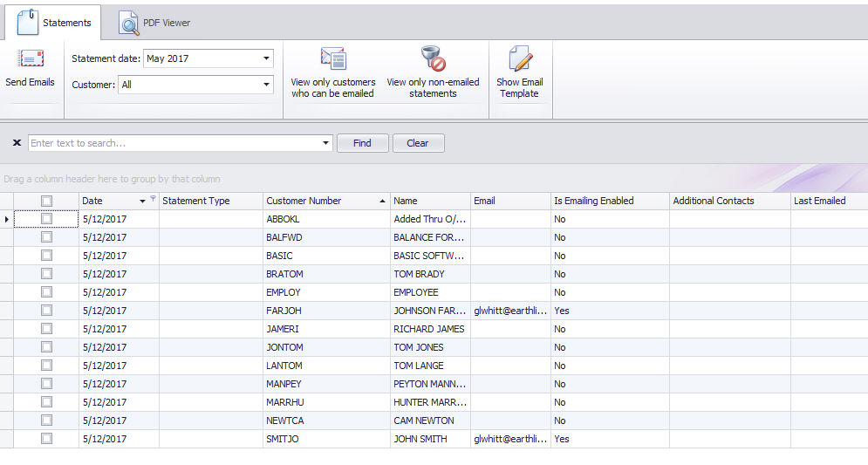Check the box for JONTOM row
The image size is (868, 465).
46,346
